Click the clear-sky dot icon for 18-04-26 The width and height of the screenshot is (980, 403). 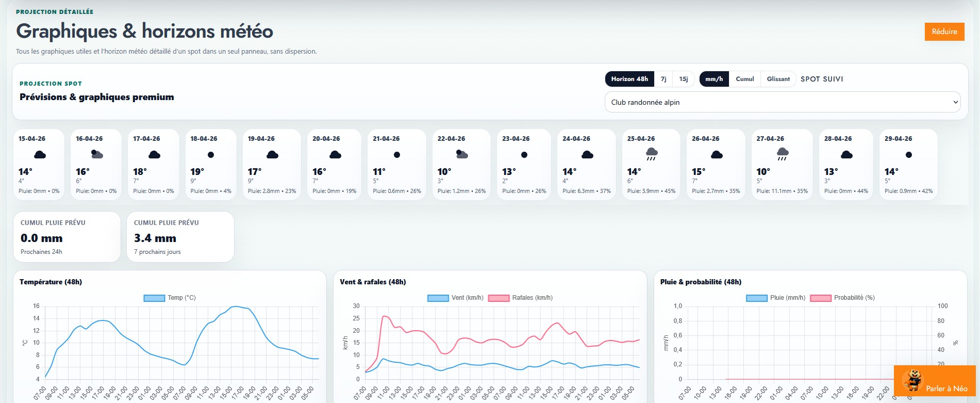[211, 155]
